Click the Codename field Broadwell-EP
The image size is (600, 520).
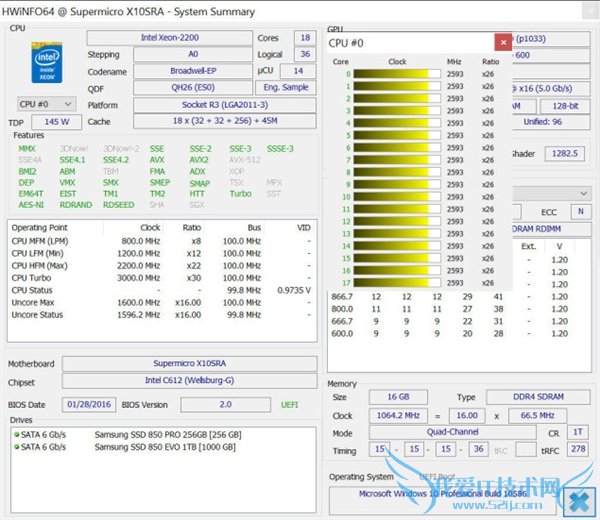point(193,71)
